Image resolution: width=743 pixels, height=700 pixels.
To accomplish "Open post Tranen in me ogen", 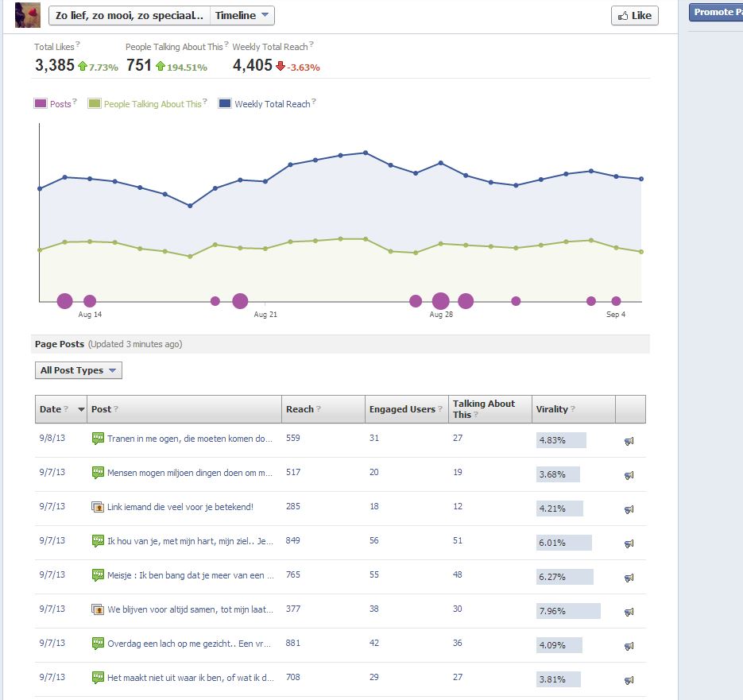I will [190, 439].
